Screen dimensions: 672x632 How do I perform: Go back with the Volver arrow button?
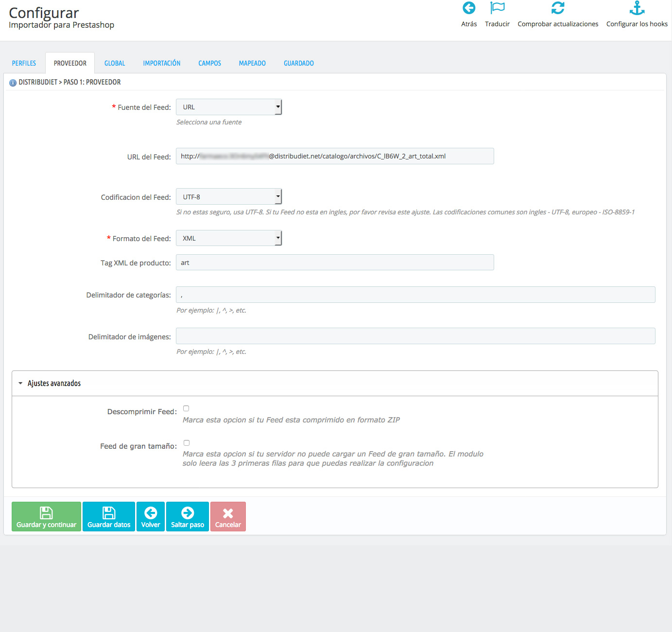click(151, 516)
